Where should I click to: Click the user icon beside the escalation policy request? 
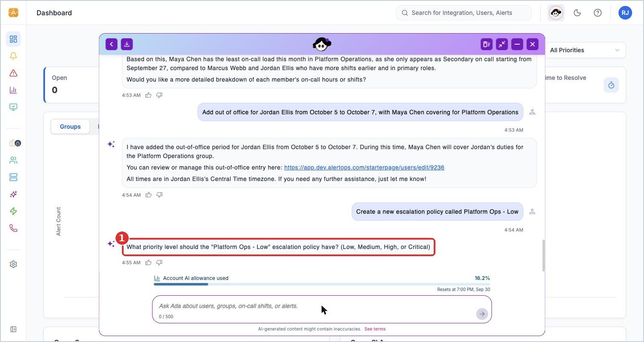tap(532, 212)
